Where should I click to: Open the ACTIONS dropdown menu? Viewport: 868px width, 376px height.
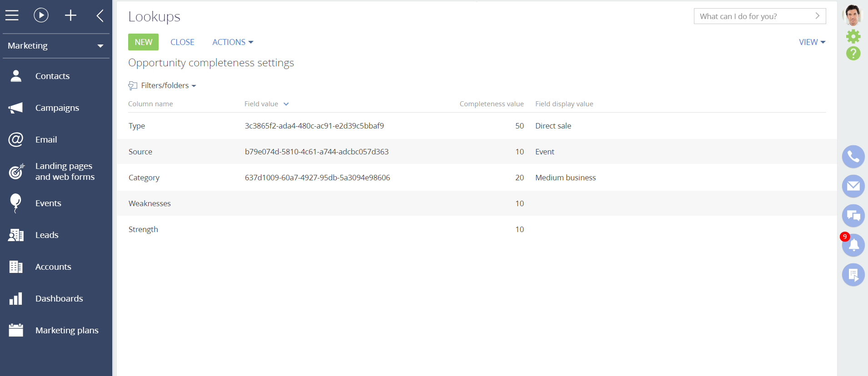click(x=232, y=42)
